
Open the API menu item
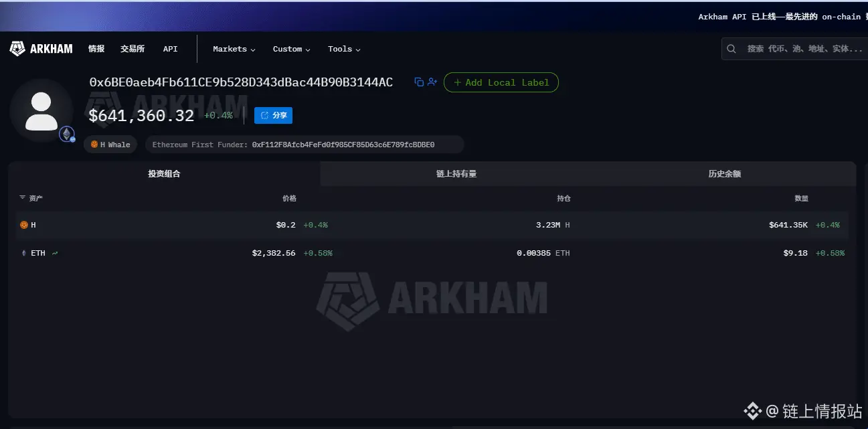pos(171,49)
